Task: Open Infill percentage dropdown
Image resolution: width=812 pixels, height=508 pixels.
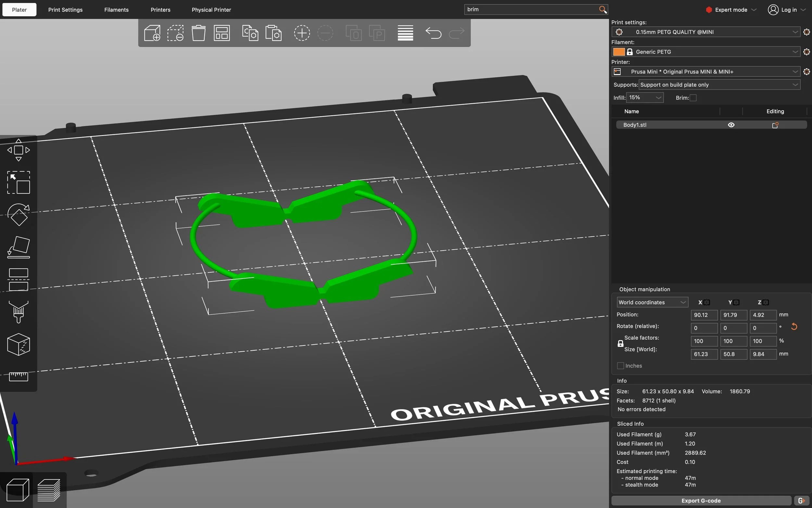Action: point(645,98)
